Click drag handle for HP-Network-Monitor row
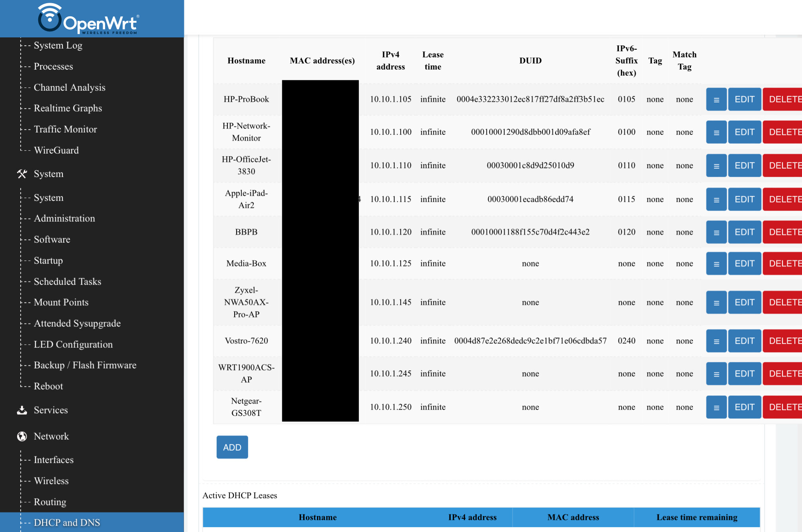 click(x=716, y=132)
